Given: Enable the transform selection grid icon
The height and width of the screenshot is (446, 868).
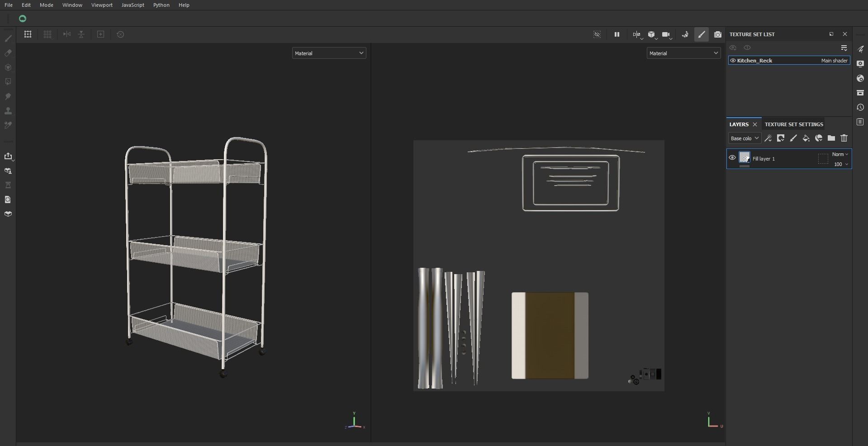Looking at the screenshot, I should (28, 34).
